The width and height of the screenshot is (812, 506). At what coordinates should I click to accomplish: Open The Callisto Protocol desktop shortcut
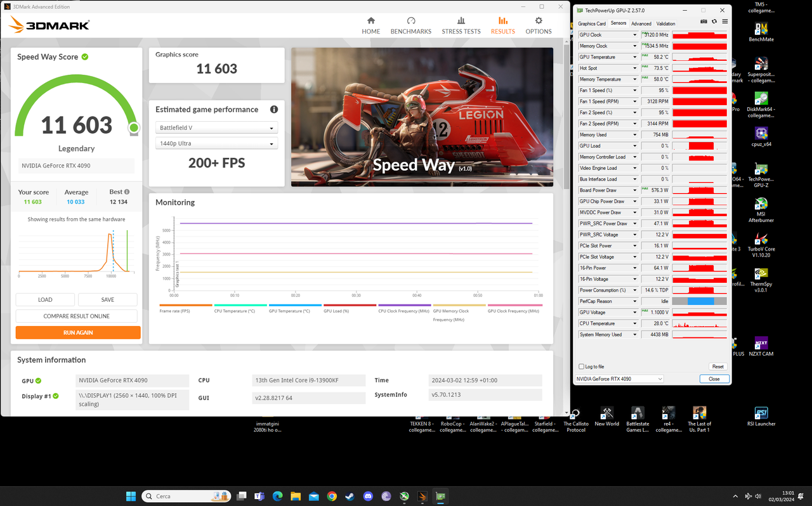point(576,419)
